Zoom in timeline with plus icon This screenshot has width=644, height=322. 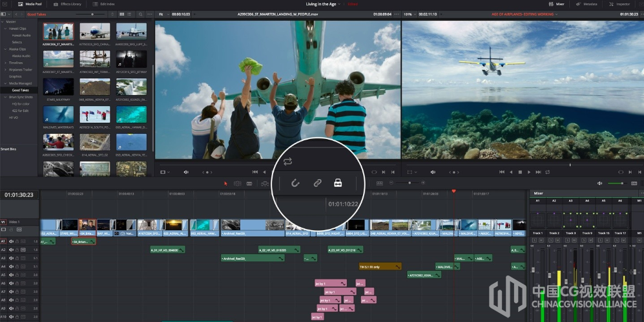(x=423, y=183)
